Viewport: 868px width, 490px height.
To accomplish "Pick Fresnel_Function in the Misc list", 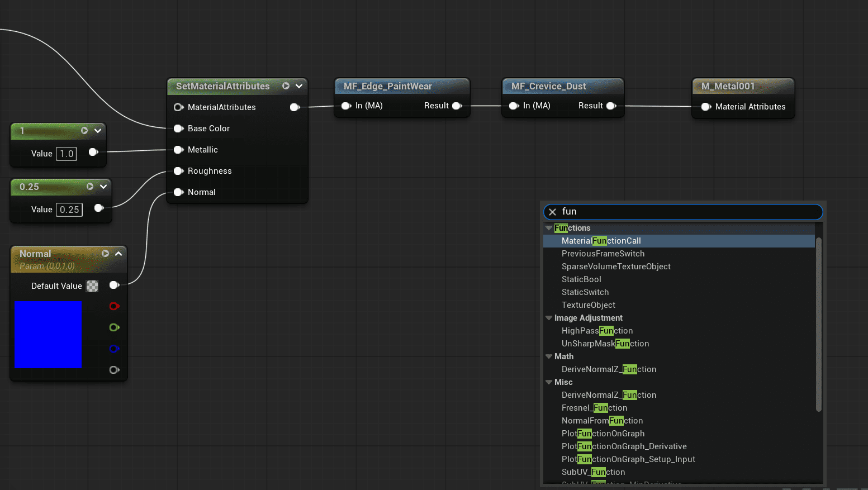I will pyautogui.click(x=594, y=408).
